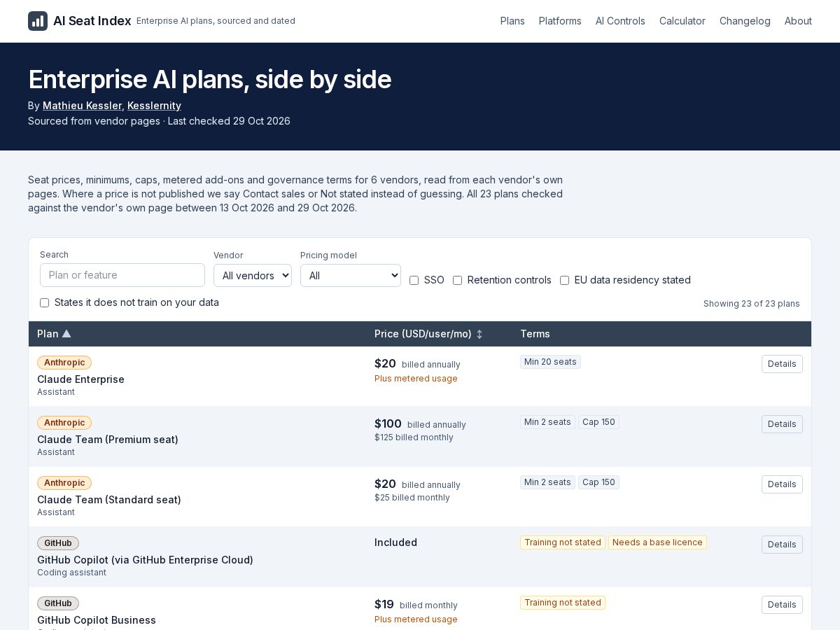Open author link Mathieu Kessler
This screenshot has width=840, height=630.
tap(82, 106)
